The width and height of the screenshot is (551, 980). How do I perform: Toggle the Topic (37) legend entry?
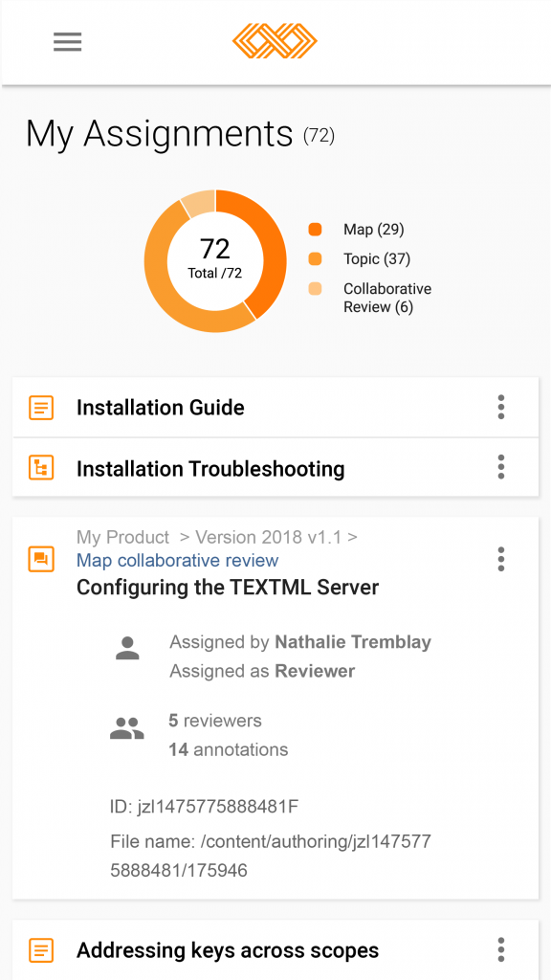(x=360, y=258)
